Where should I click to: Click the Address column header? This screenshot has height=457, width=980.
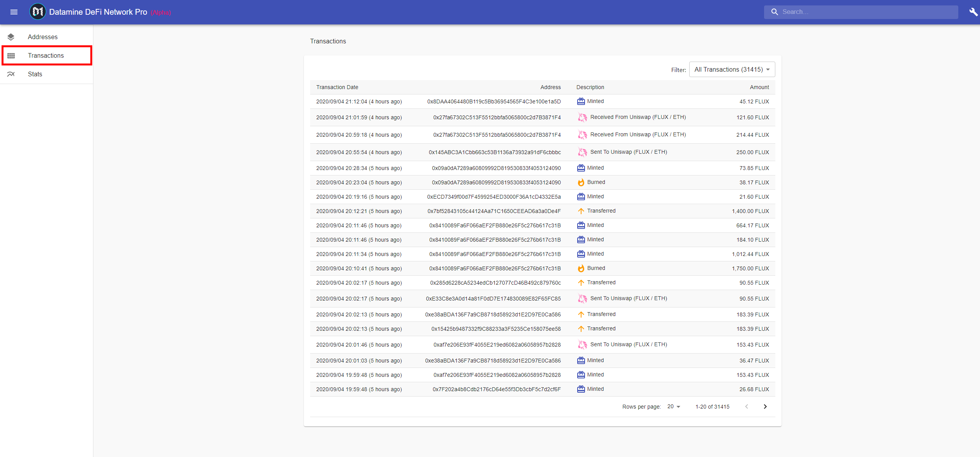point(550,87)
